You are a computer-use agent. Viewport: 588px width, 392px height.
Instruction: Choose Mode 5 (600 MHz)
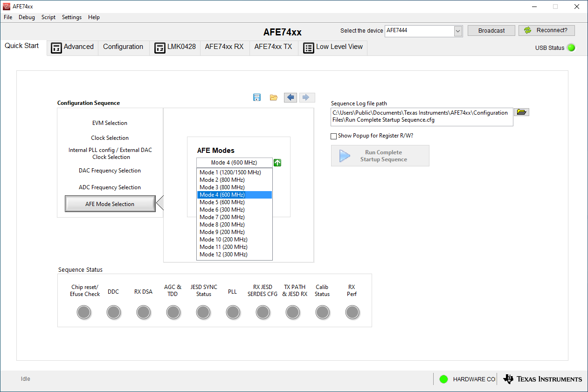(235, 202)
